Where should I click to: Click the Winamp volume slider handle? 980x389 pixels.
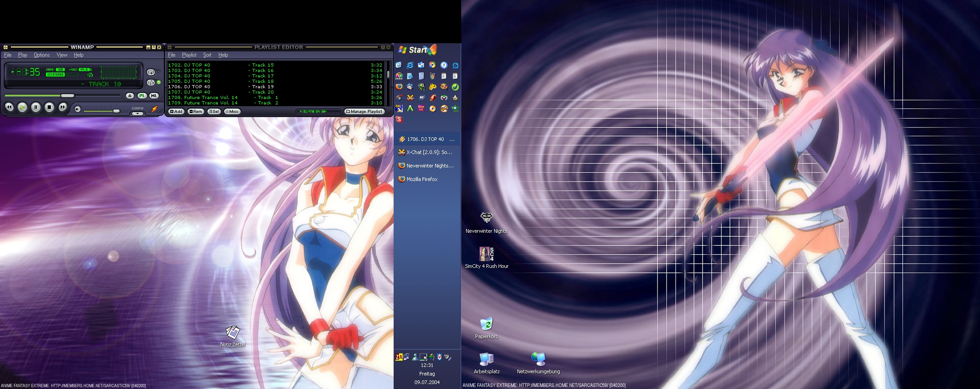coord(116,111)
